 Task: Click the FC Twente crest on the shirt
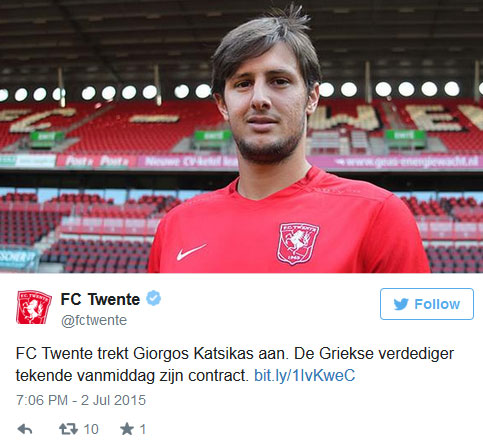click(298, 244)
